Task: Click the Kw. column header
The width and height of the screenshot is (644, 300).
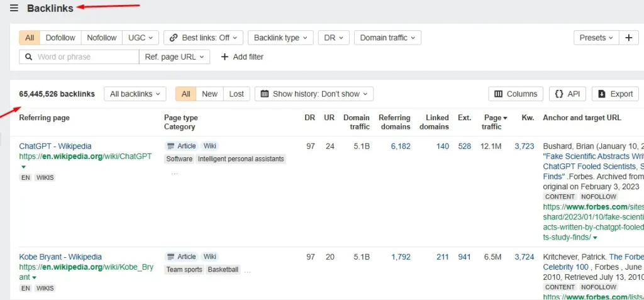Action: pos(528,118)
